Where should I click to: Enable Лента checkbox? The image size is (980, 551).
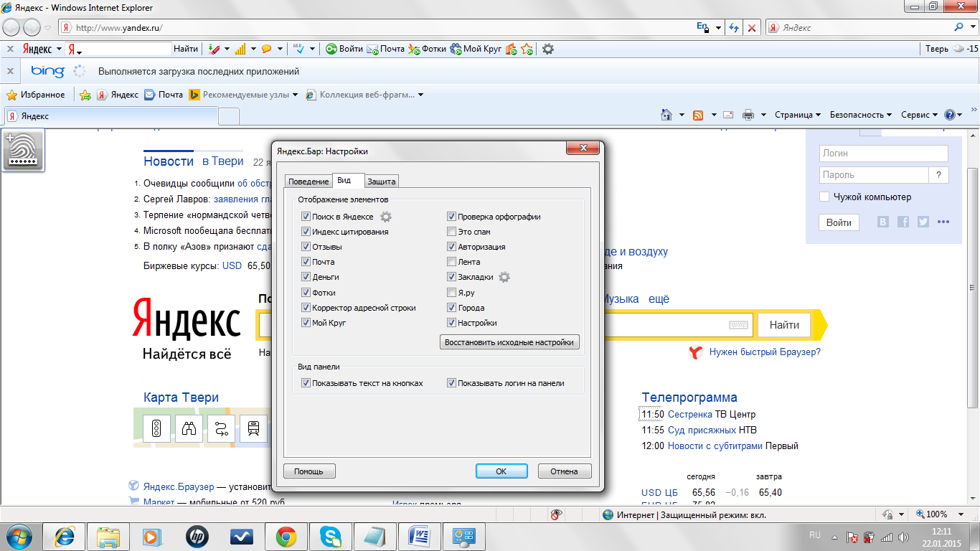(451, 262)
